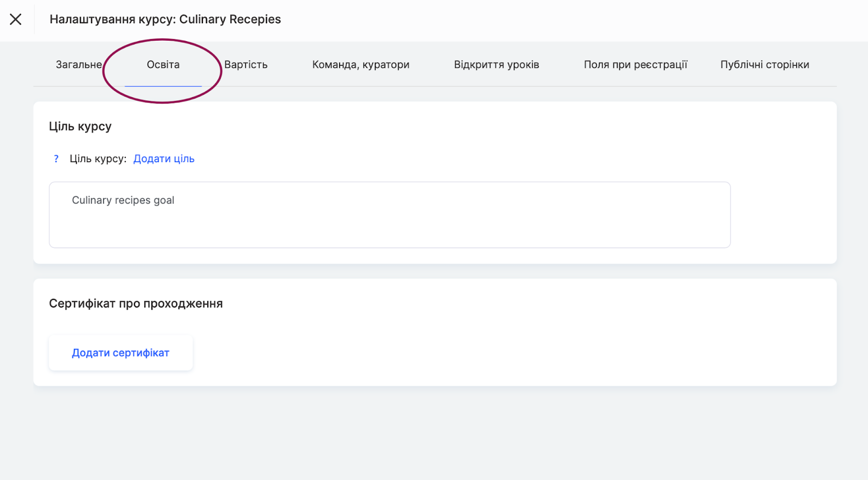
Task: Click the question mark help icon
Action: coord(56,159)
